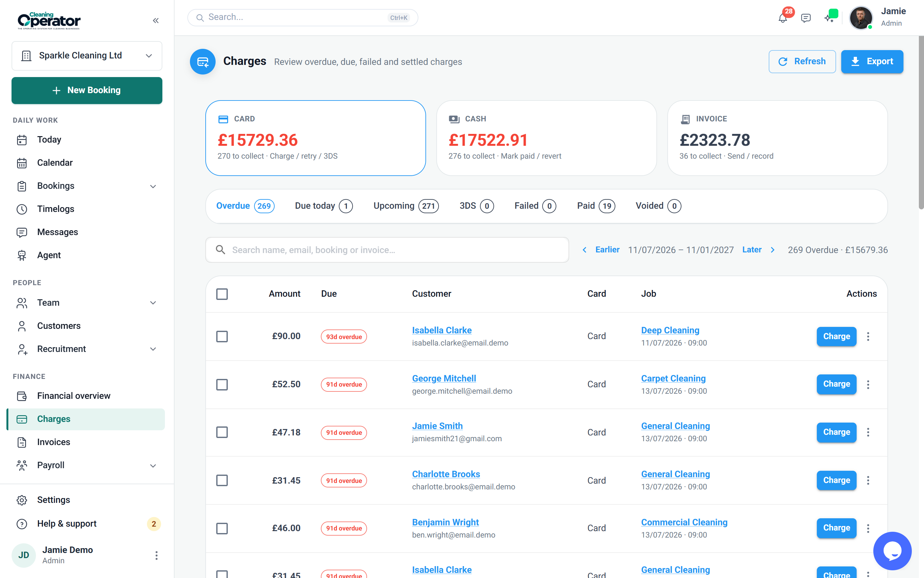Switch to Failed tab
The width and height of the screenshot is (924, 578).
pos(535,206)
